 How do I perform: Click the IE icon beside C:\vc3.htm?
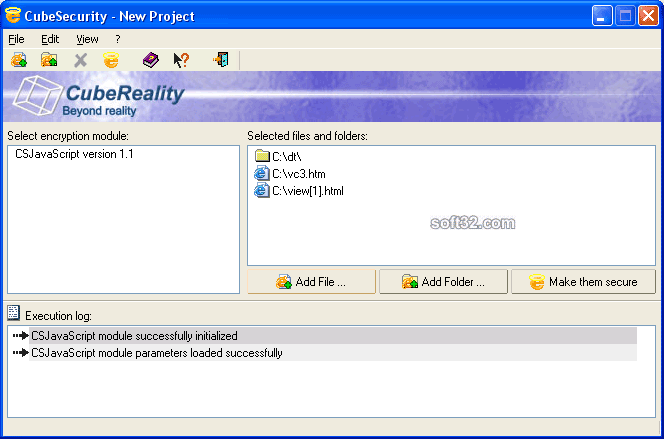262,173
